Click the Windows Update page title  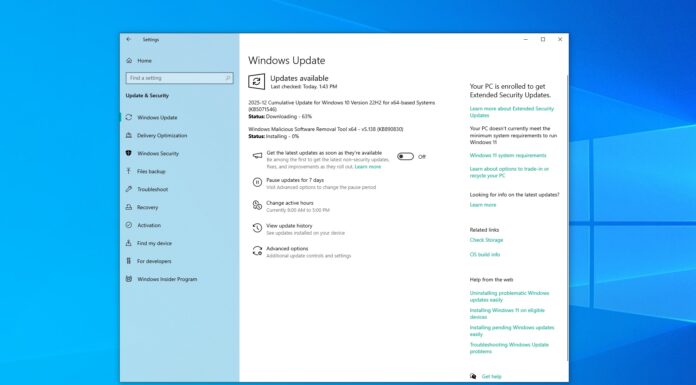(x=286, y=60)
